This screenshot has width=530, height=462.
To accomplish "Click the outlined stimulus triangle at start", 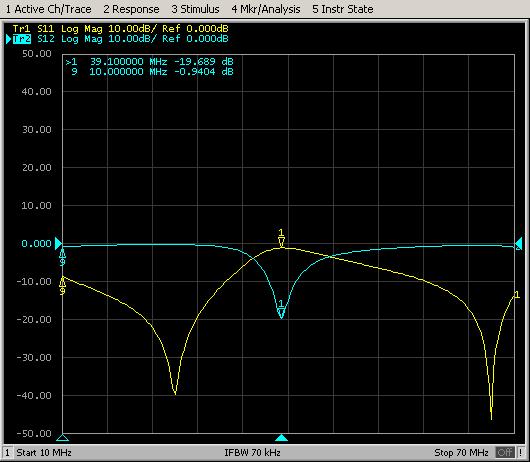I will (x=63, y=438).
